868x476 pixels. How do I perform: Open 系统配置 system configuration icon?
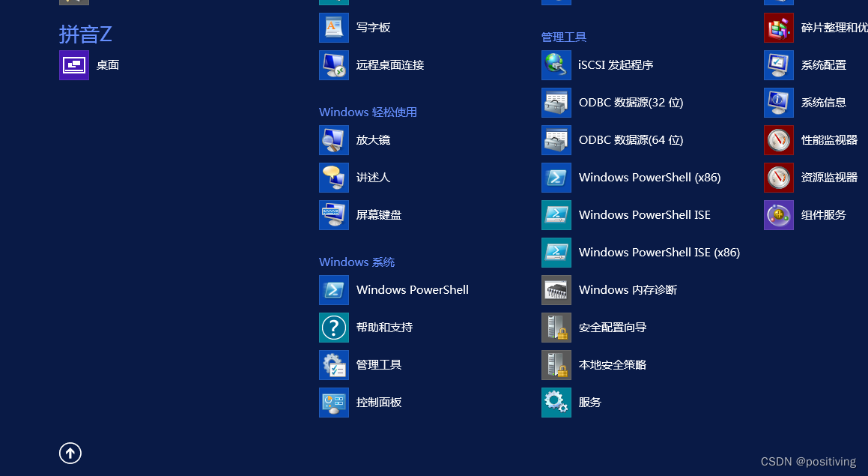(x=779, y=64)
